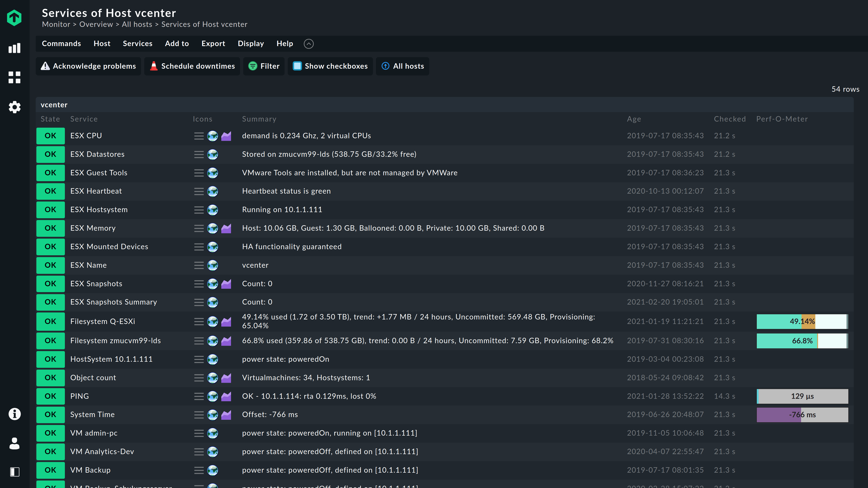Collapse the menu bar with circle chevron
This screenshot has width=868, height=488.
click(x=308, y=44)
